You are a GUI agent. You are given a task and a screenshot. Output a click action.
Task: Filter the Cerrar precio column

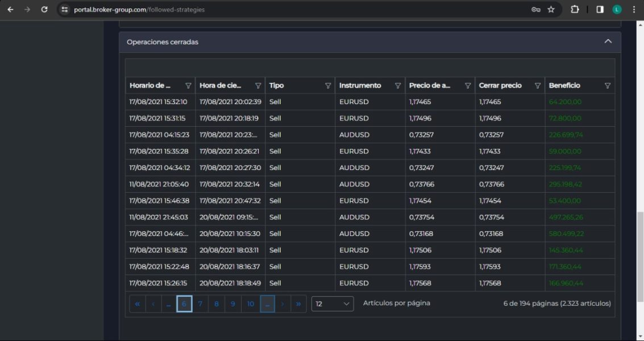pyautogui.click(x=538, y=86)
